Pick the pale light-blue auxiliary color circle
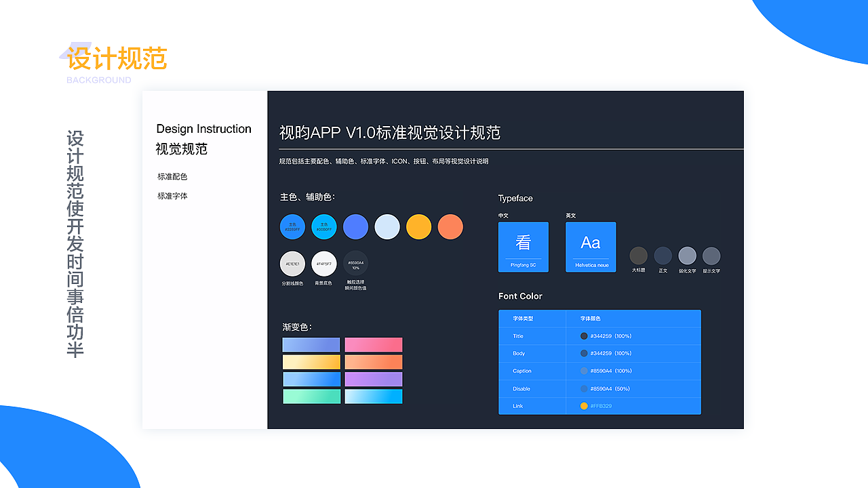This screenshot has height=488, width=868. coord(387,226)
